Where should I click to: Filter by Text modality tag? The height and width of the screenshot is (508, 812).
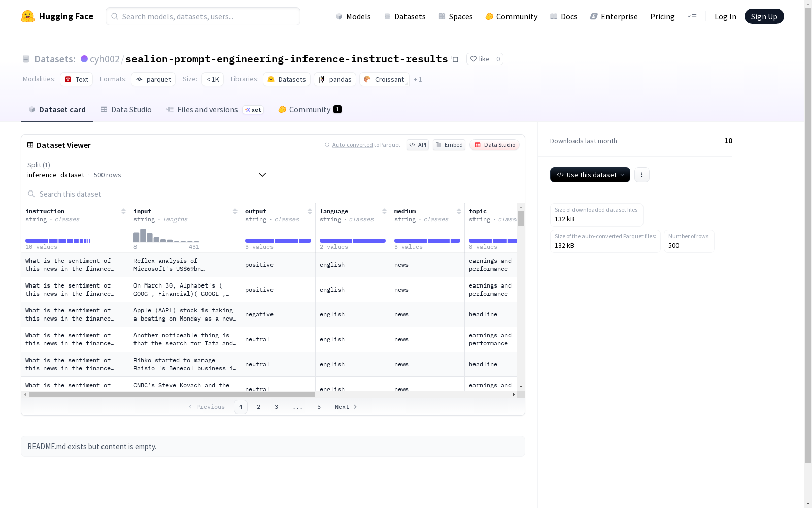pos(77,79)
